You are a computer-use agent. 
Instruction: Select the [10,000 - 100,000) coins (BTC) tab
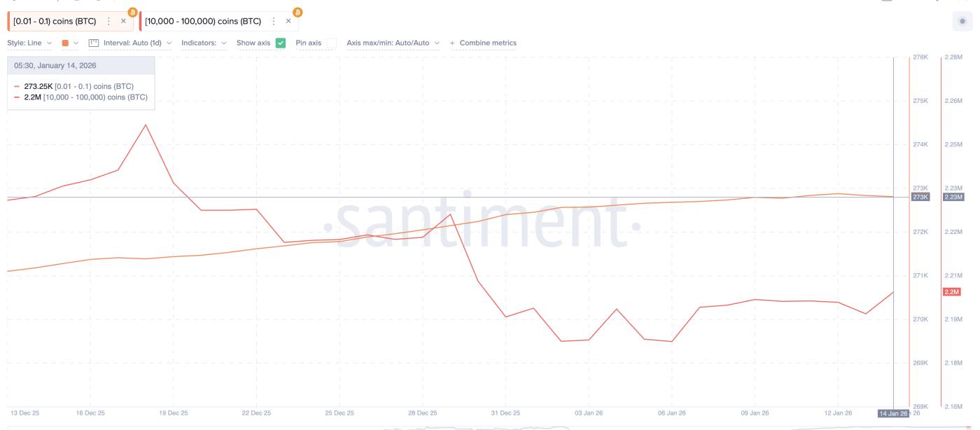203,21
